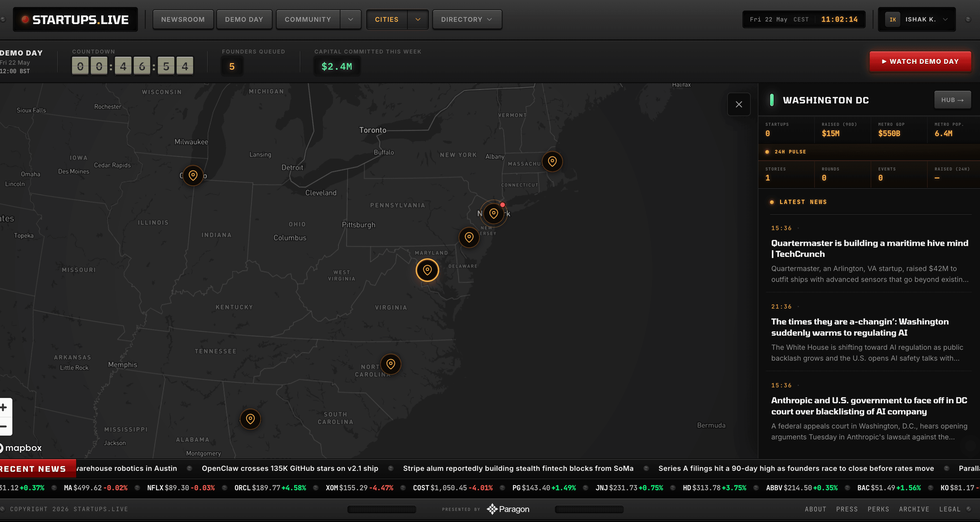This screenshot has height=522, width=980.
Task: Select the Cities nav item
Action: click(387, 19)
